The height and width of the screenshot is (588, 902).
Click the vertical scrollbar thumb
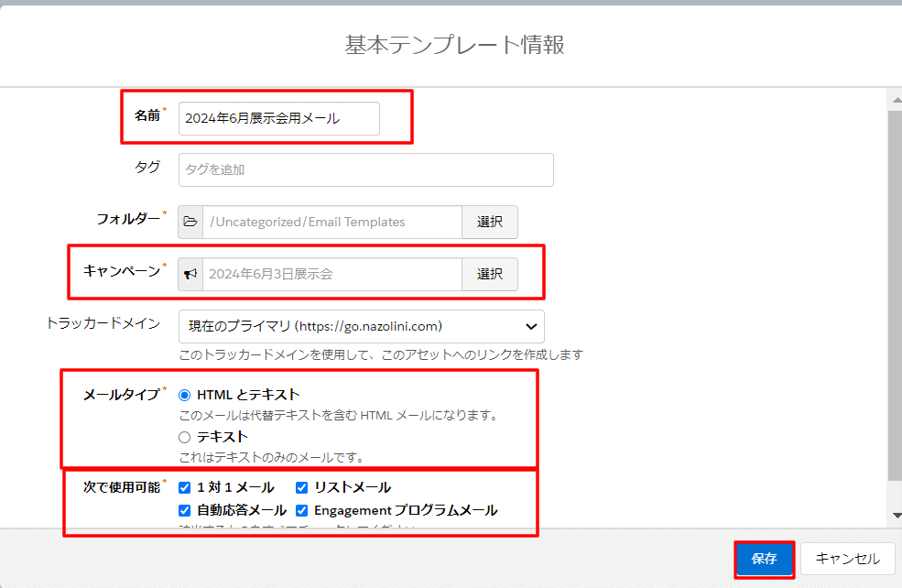897,295
